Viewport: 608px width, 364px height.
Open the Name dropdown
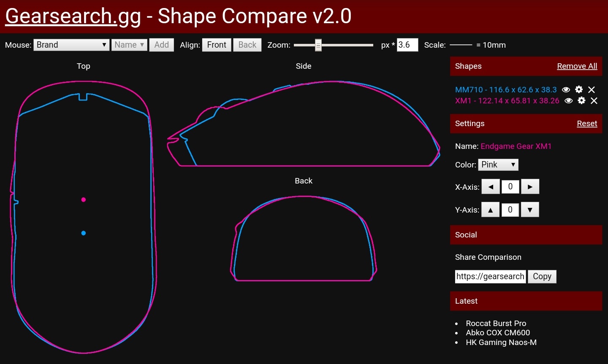tap(129, 45)
